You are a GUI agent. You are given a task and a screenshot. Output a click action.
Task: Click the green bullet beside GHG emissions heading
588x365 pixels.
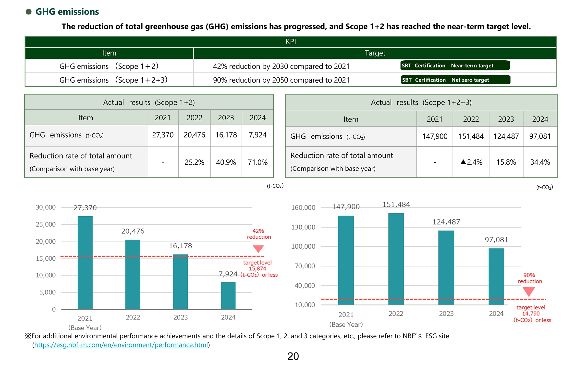tap(29, 12)
